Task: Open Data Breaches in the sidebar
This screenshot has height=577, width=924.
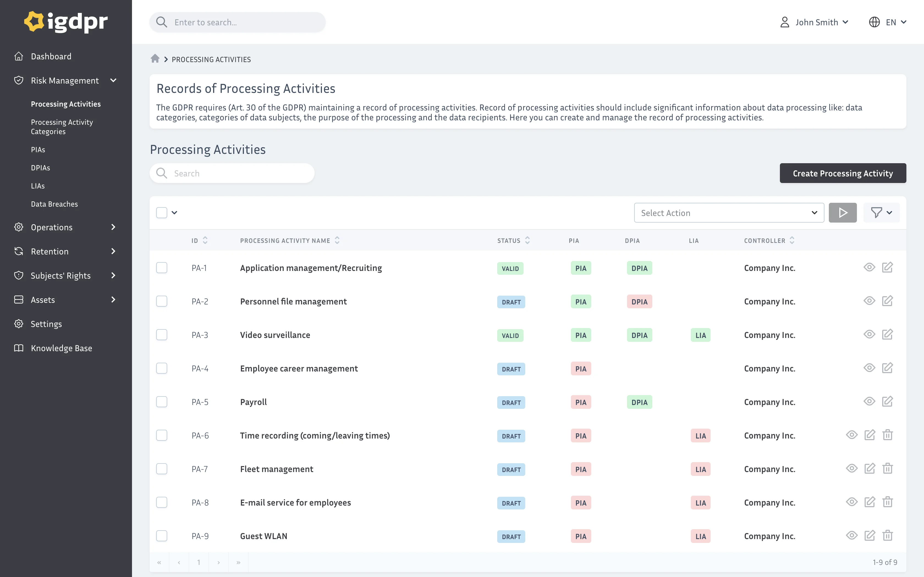Action: click(54, 204)
